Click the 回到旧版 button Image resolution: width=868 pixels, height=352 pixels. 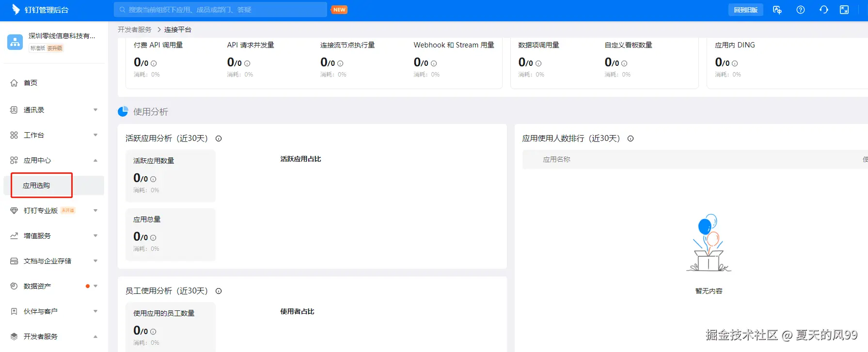[745, 10]
